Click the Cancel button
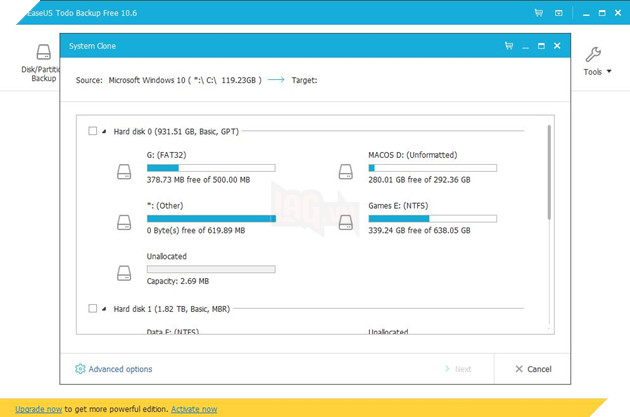Viewport: 630px width, 417px height. (x=533, y=369)
